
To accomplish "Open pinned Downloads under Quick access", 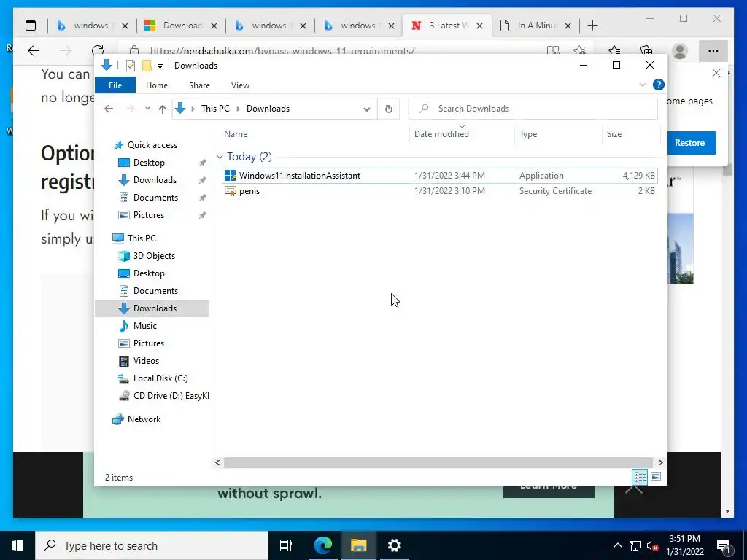I will (x=155, y=180).
